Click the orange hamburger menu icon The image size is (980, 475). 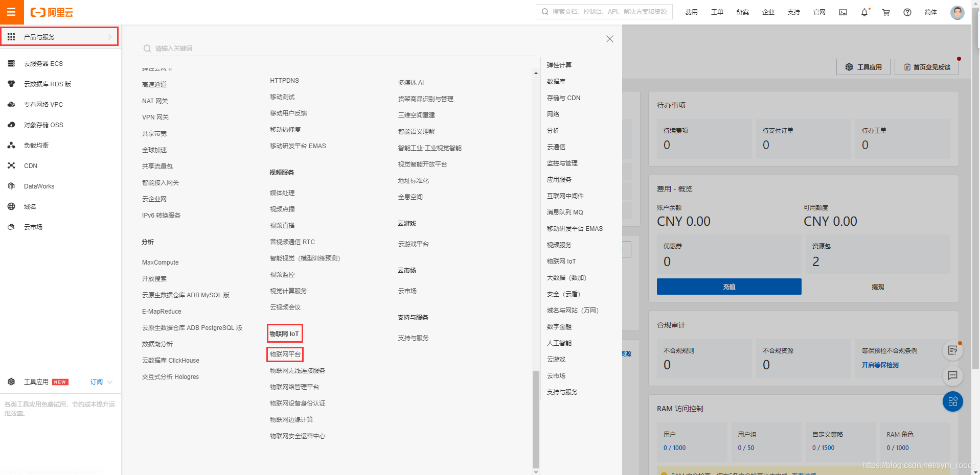tap(11, 12)
